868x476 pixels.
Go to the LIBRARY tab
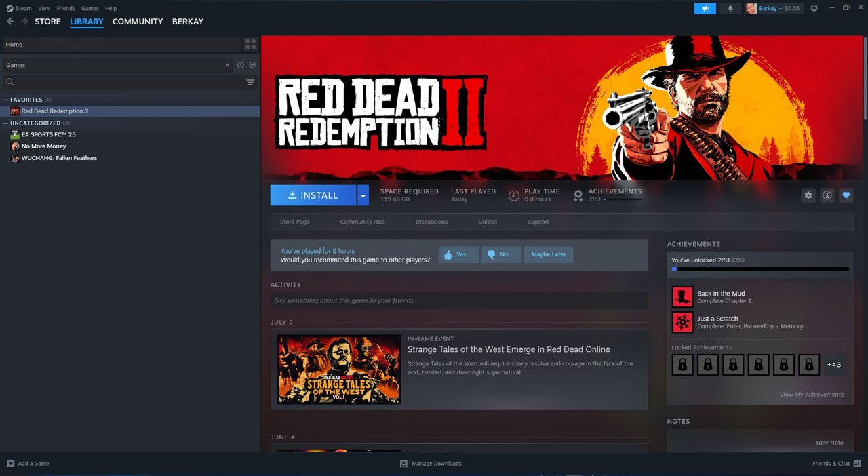pos(87,22)
